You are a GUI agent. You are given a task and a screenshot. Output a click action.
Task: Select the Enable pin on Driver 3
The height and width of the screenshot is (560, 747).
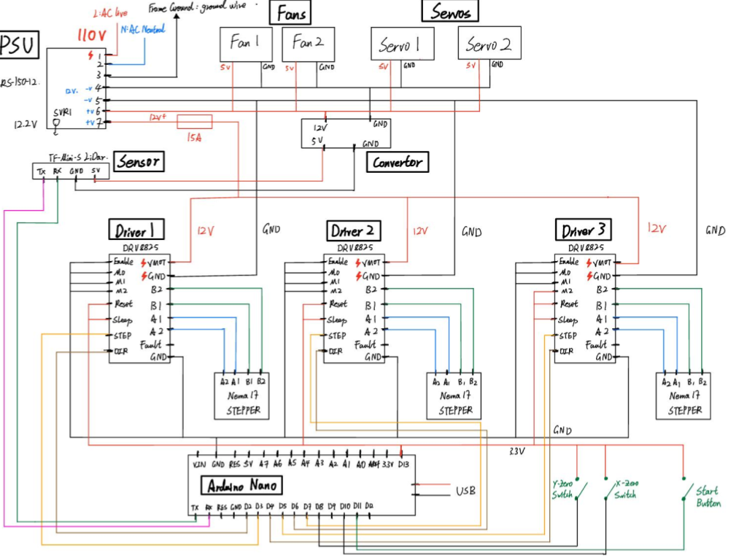click(x=569, y=262)
